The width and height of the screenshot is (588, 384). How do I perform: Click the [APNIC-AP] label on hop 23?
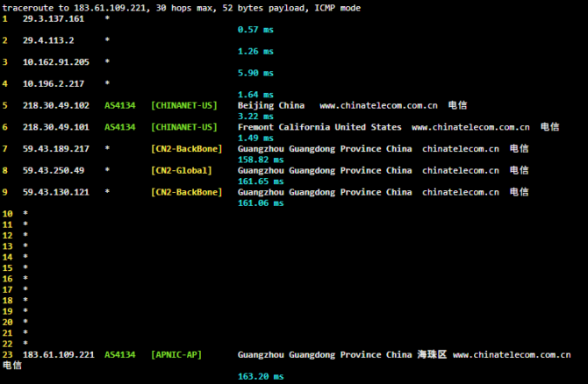176,354
